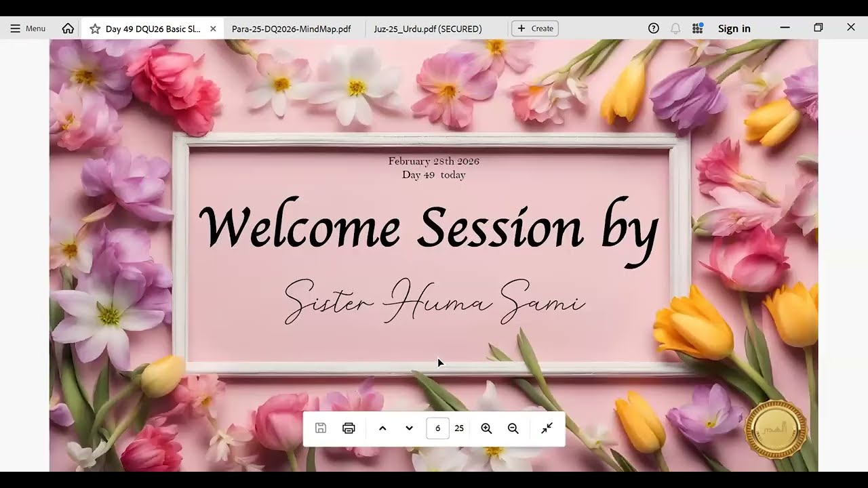The width and height of the screenshot is (868, 488).
Task: Minimize the Acrobat window
Action: pos(785,28)
